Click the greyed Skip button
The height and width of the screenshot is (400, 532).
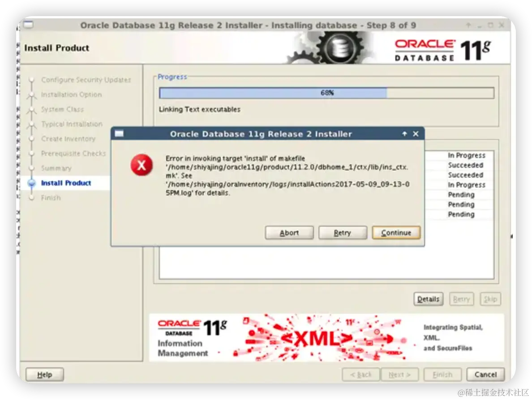(x=490, y=299)
